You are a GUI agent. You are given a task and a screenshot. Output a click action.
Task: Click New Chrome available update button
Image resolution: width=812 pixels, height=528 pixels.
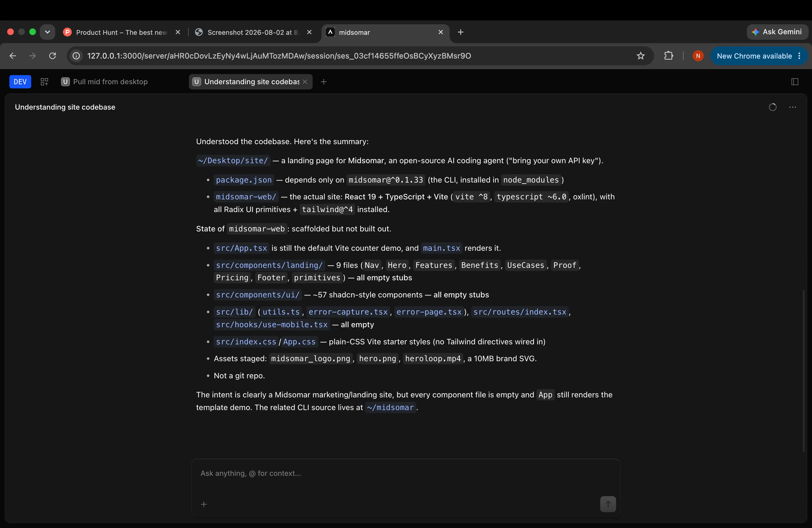click(x=754, y=56)
